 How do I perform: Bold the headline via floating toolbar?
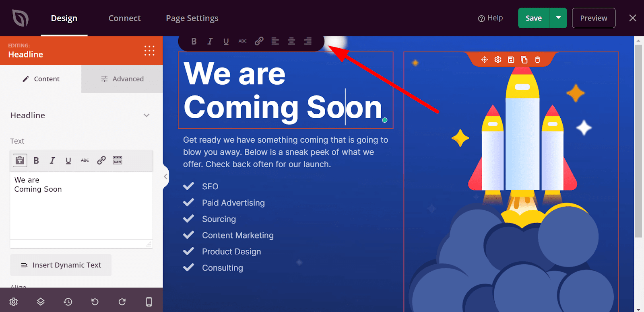194,41
